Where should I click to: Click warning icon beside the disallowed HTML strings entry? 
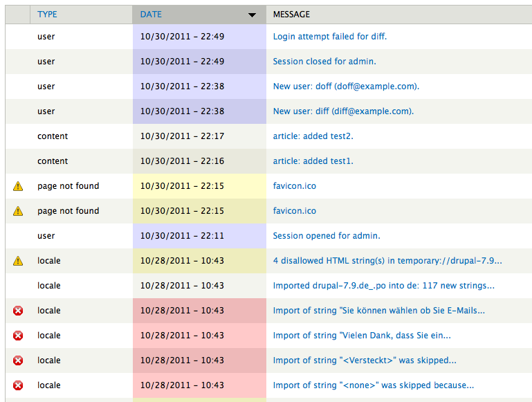[x=18, y=261]
